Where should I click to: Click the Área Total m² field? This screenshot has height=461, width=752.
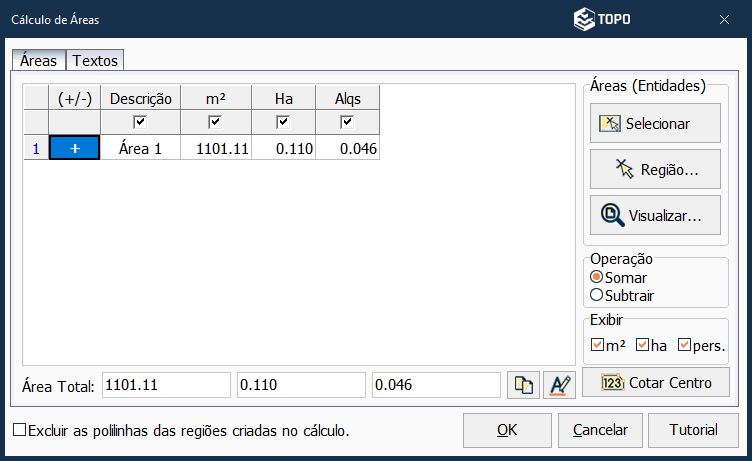pyautogui.click(x=165, y=385)
